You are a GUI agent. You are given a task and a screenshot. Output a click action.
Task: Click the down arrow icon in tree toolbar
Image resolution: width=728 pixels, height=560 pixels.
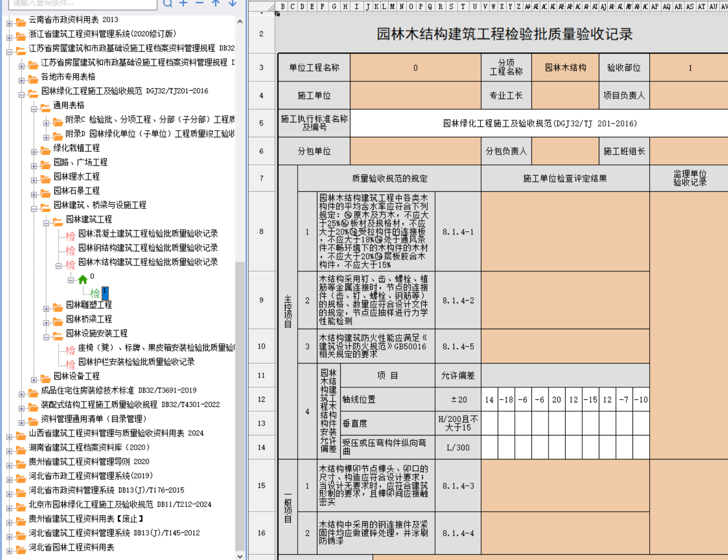point(232,3)
